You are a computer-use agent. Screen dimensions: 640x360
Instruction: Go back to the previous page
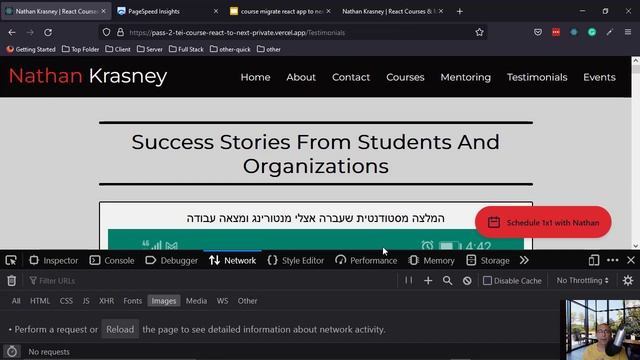click(x=12, y=32)
